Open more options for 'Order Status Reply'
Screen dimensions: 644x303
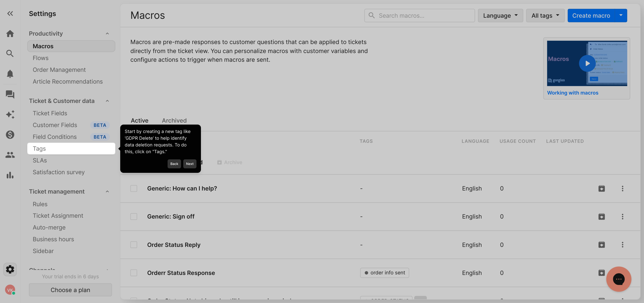622,245
